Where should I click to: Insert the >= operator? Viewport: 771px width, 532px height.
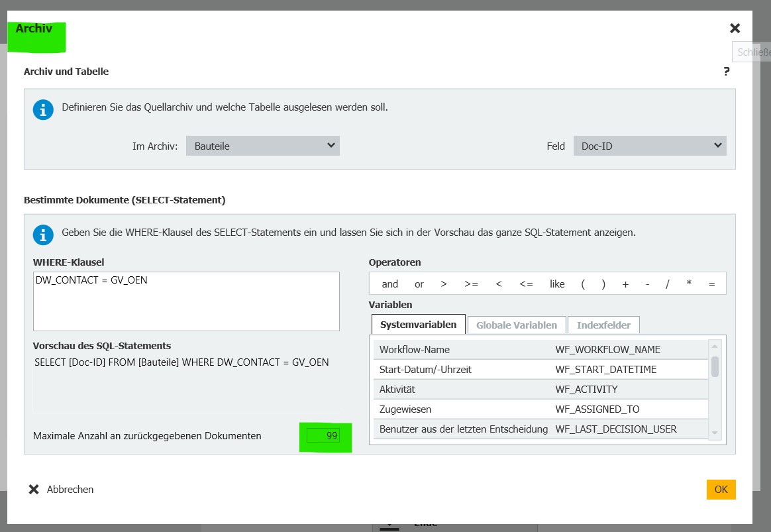(471, 284)
